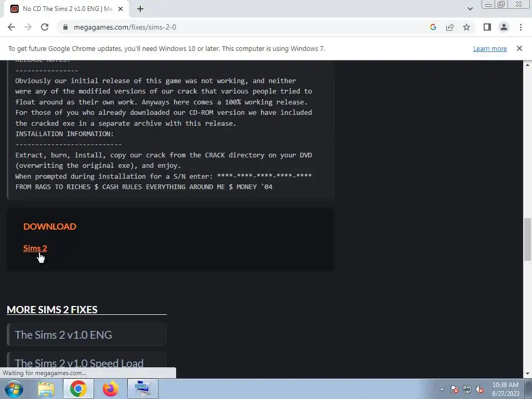Image resolution: width=532 pixels, height=399 pixels.
Task: Click the MORE SIMS 2 FIXES heading
Action: click(52, 310)
